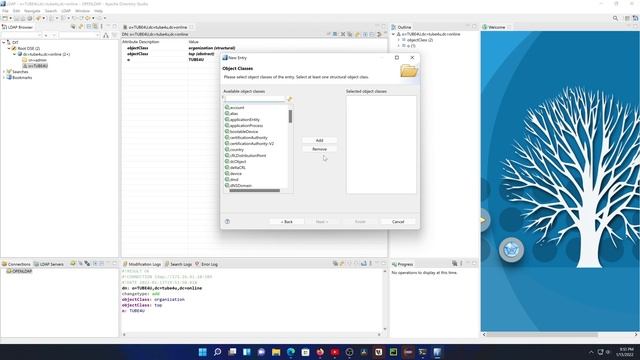
Task: Open the Edit menu
Action: [16, 11]
